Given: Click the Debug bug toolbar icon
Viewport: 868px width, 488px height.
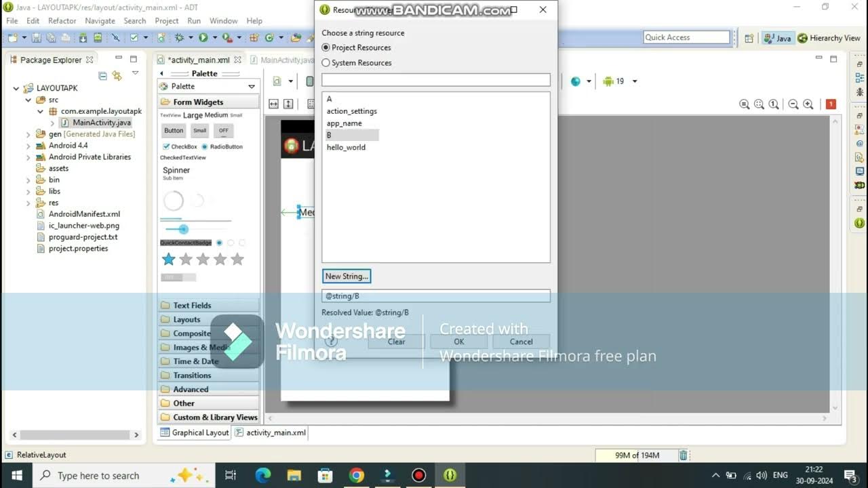Looking at the screenshot, I should pos(179,38).
